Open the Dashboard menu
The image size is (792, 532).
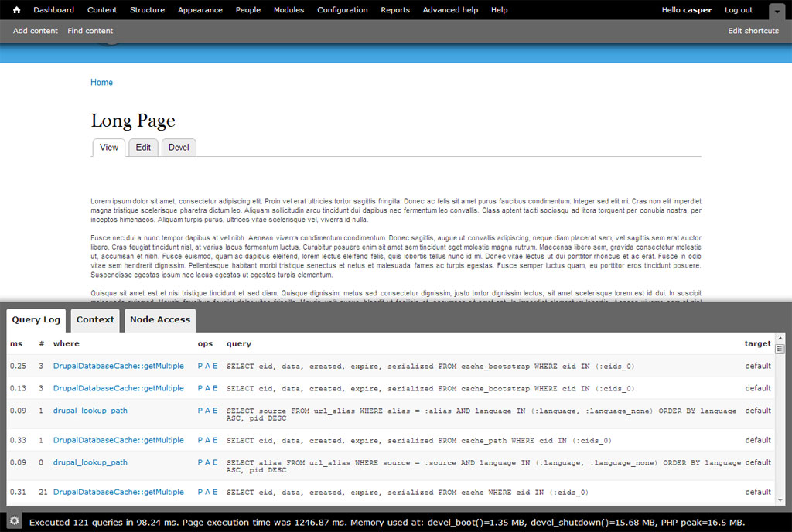point(53,9)
